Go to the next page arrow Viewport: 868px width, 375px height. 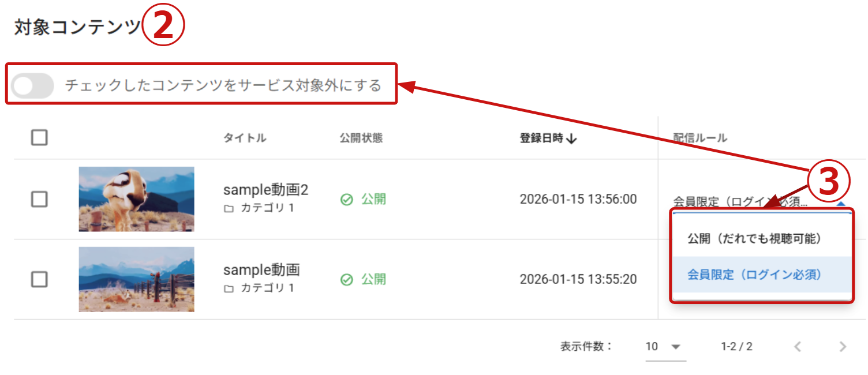coord(843,347)
